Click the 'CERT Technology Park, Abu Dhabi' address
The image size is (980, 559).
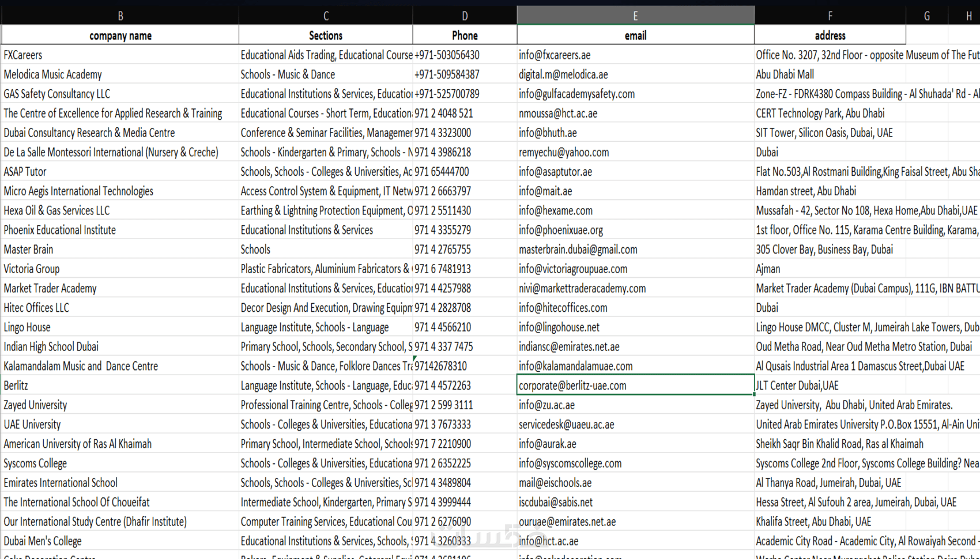[830, 113]
